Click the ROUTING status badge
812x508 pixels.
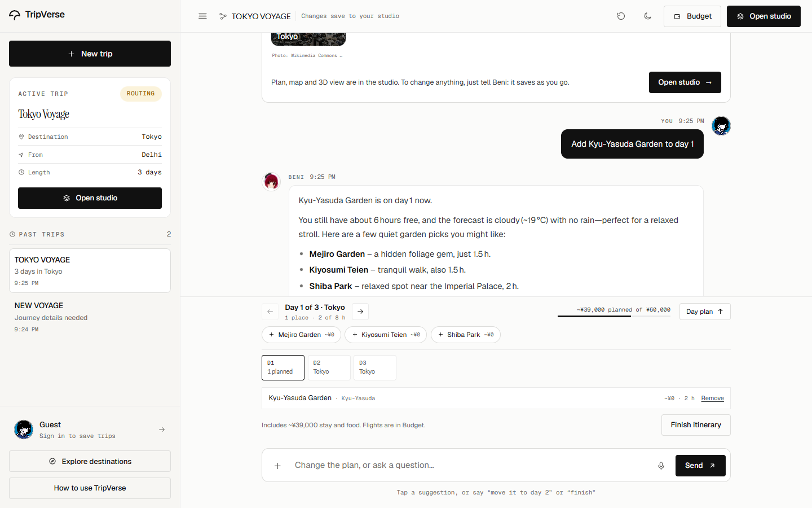point(140,94)
